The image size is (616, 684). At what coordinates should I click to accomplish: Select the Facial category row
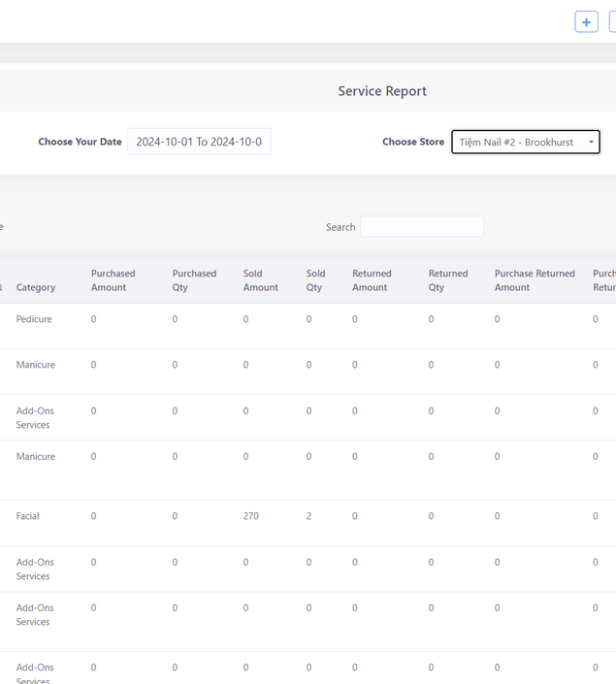(x=27, y=516)
